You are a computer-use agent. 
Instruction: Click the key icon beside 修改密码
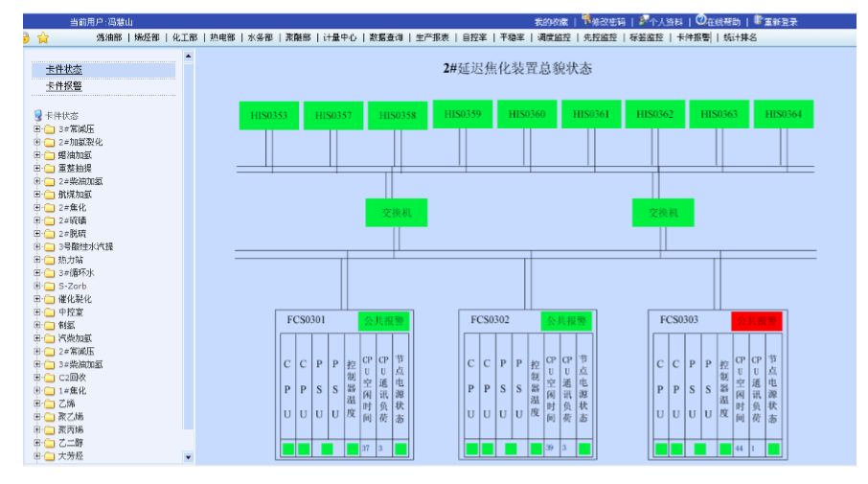coord(586,20)
